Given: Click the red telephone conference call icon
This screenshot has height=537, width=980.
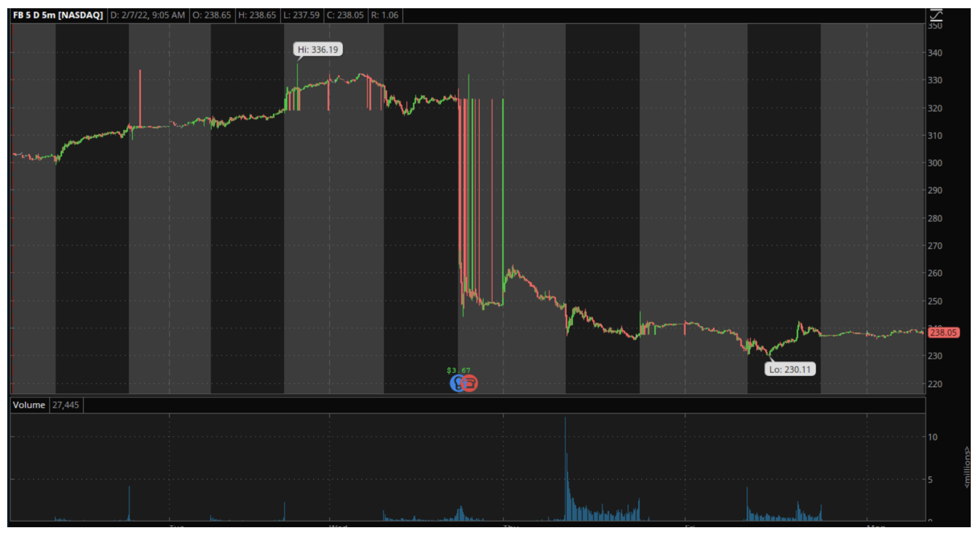Looking at the screenshot, I should [469, 383].
